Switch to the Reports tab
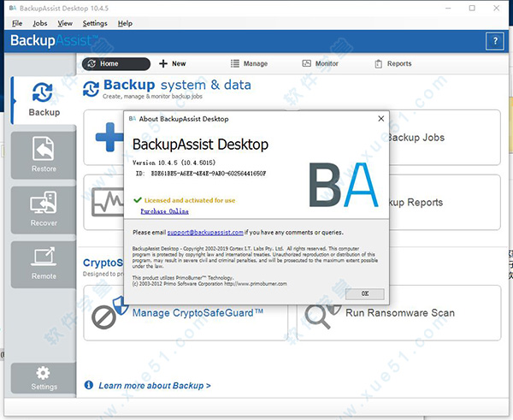Image resolution: width=513 pixels, height=420 pixels. point(393,64)
